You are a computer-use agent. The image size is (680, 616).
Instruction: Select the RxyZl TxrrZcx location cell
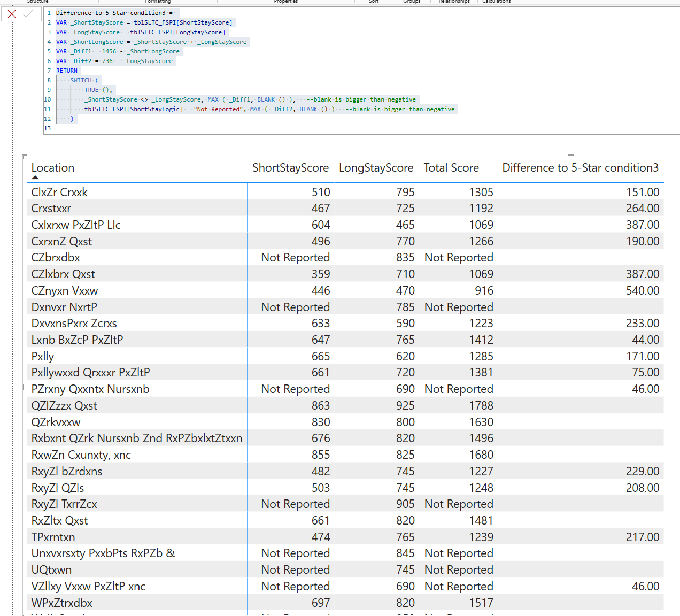tap(64, 504)
